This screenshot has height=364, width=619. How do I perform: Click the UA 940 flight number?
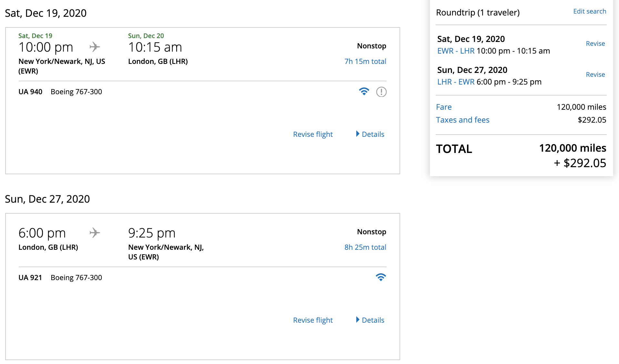pyautogui.click(x=30, y=92)
